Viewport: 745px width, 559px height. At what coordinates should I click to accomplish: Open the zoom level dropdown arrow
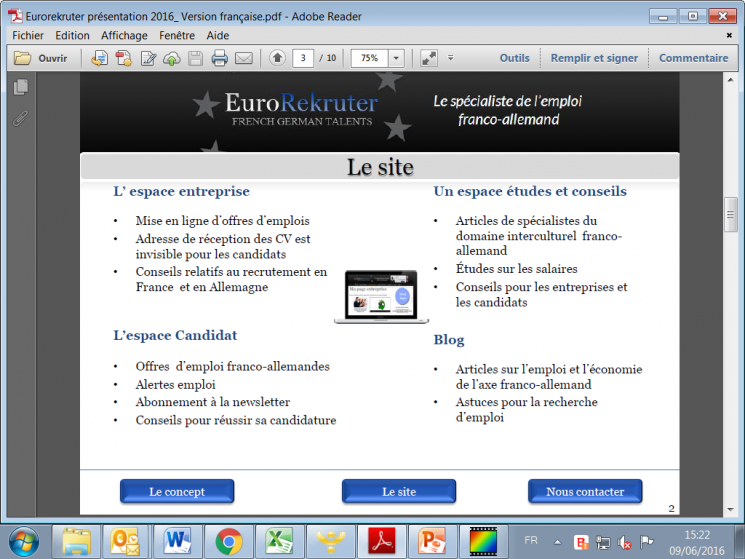point(396,58)
